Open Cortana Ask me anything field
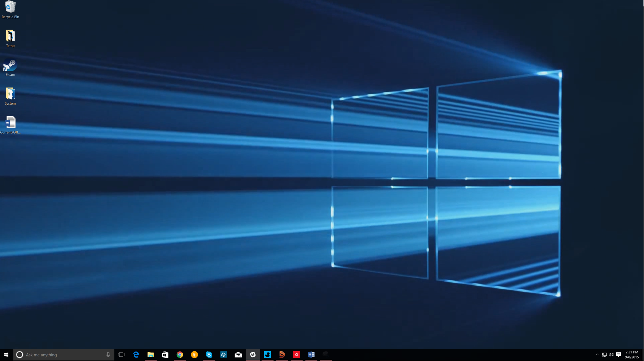This screenshot has width=644, height=361. (x=64, y=354)
